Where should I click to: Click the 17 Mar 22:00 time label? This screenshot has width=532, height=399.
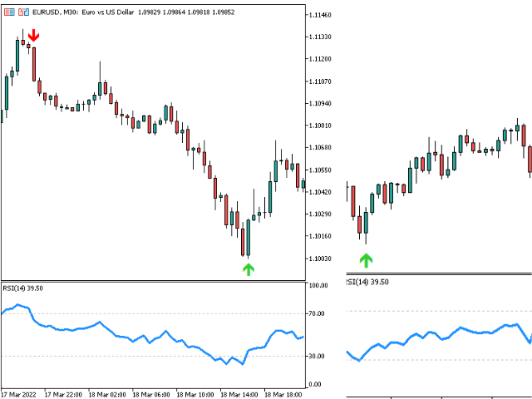point(62,393)
